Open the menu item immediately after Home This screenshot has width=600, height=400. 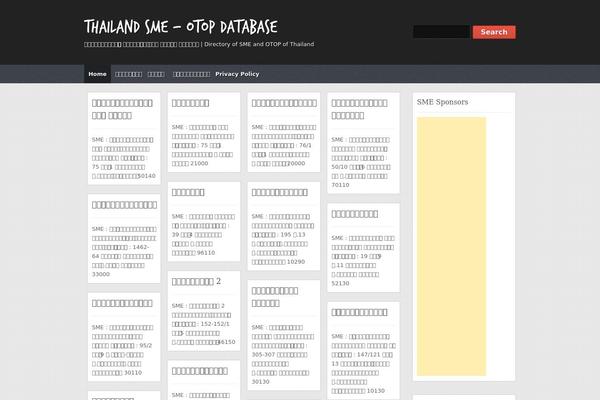click(129, 74)
